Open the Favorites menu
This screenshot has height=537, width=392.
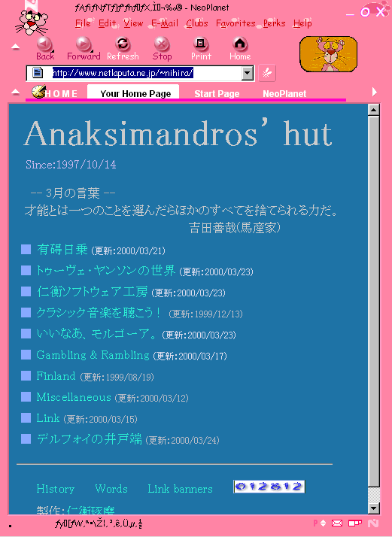[x=236, y=23]
